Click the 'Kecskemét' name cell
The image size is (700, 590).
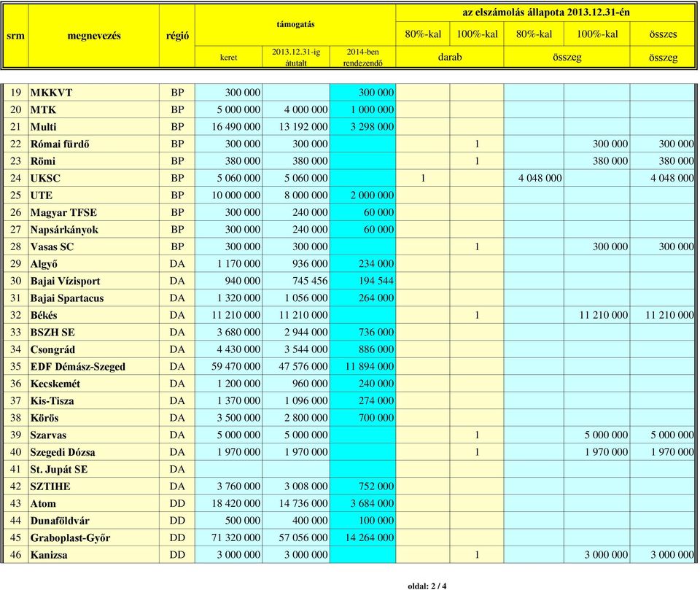[94, 384]
